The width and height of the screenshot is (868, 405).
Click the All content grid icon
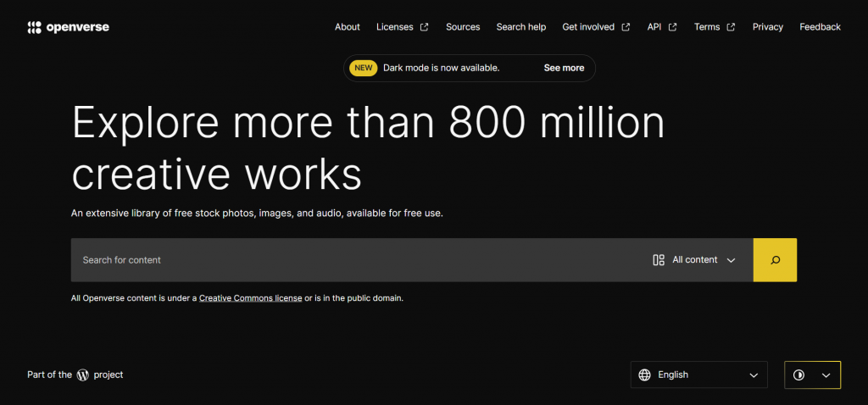658,260
